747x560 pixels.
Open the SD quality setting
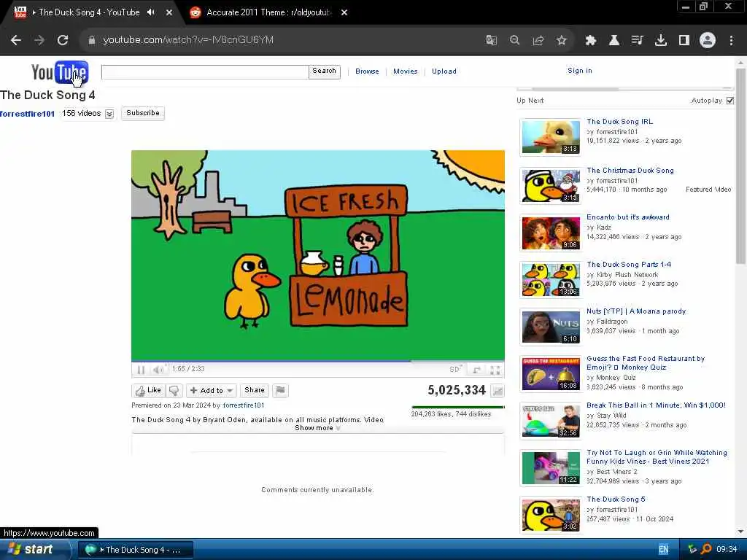[455, 370]
